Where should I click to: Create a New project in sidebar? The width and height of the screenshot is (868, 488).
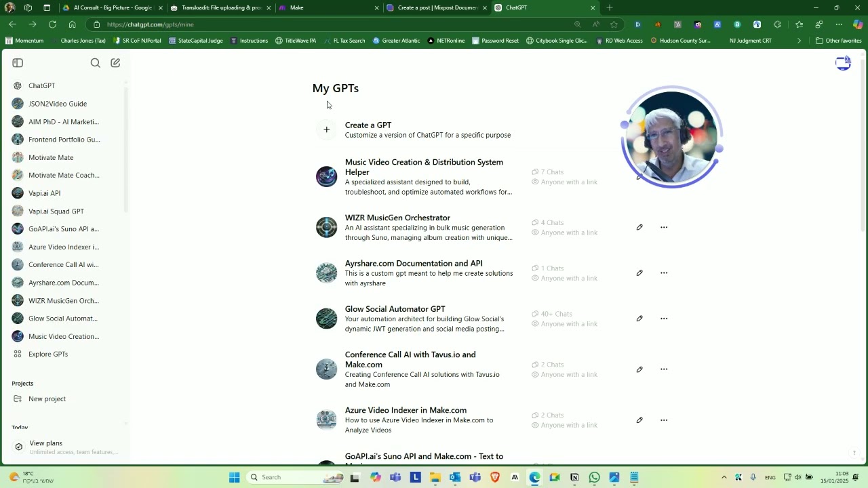pos(47,399)
